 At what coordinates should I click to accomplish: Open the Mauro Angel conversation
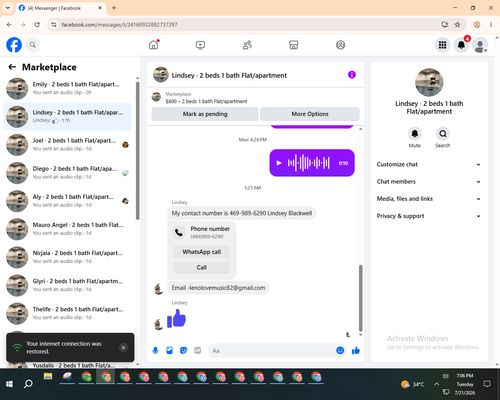point(67,229)
